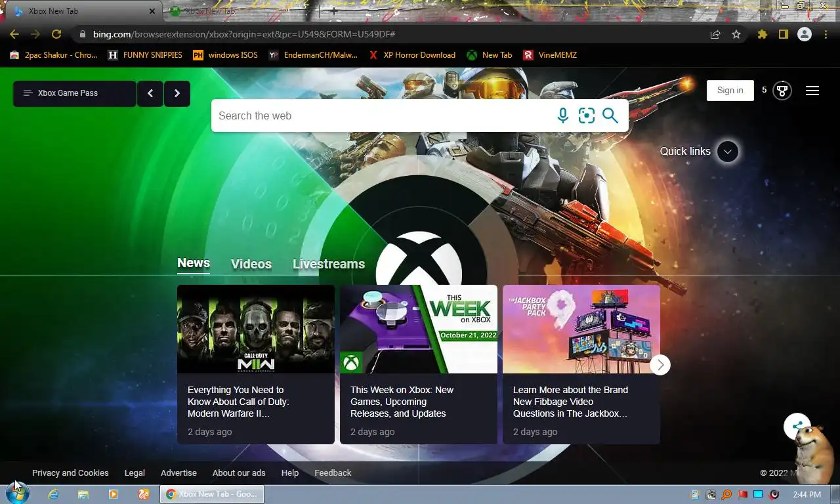
Task: Submit search with the magnifying glass icon
Action: coord(610,115)
